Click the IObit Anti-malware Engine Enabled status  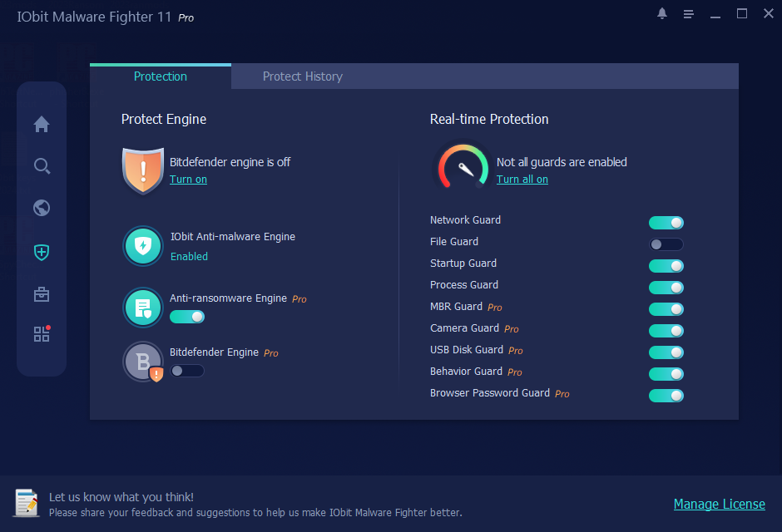[x=189, y=257]
